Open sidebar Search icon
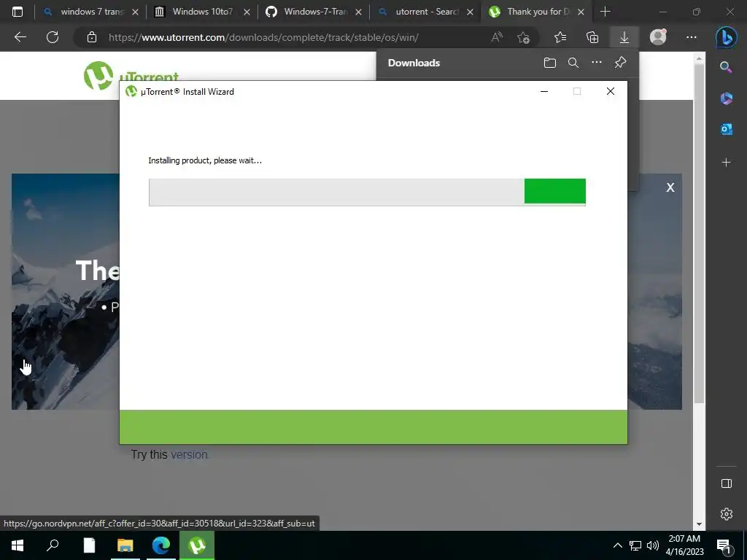The image size is (747, 560). 726,67
